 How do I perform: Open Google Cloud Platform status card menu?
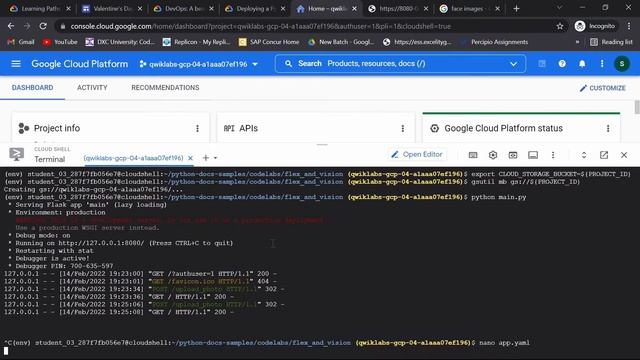(608, 129)
